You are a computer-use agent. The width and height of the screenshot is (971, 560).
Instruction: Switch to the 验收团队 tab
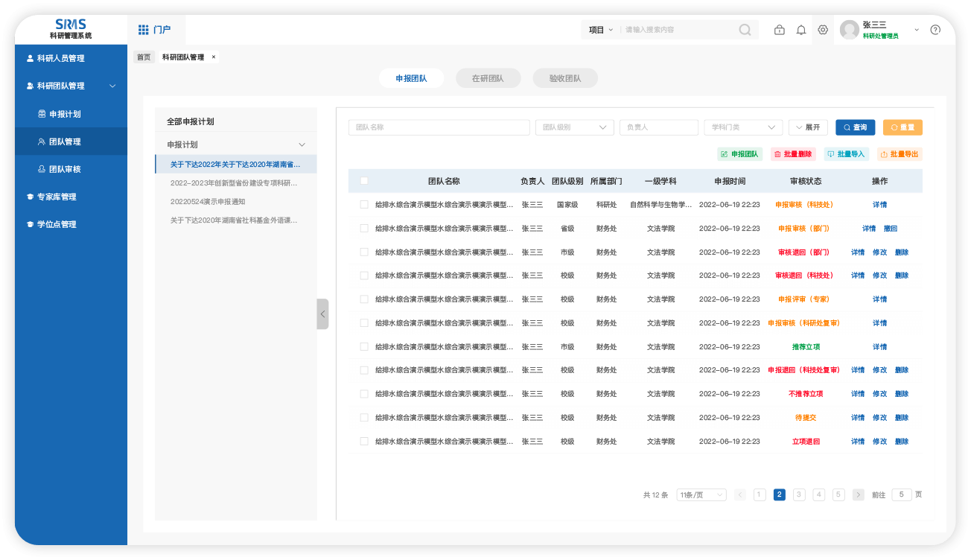[x=565, y=78]
